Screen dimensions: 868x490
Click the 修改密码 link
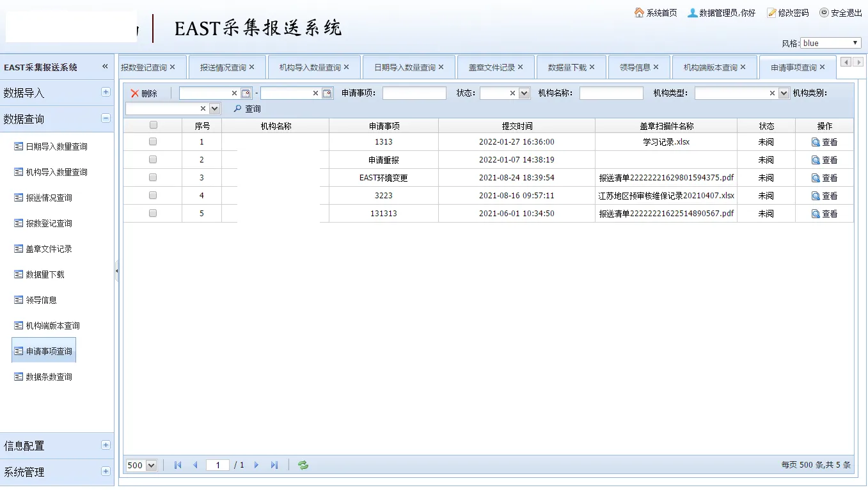point(788,13)
